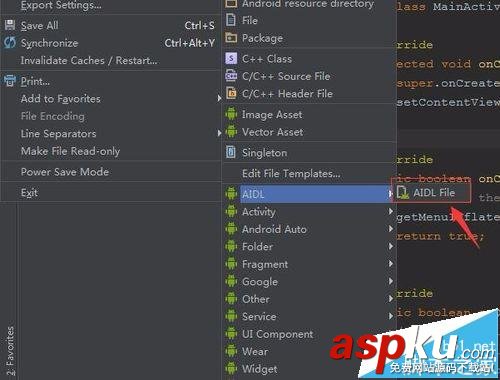Click the Print printer icon
This screenshot has width=500, height=380.
[10, 81]
